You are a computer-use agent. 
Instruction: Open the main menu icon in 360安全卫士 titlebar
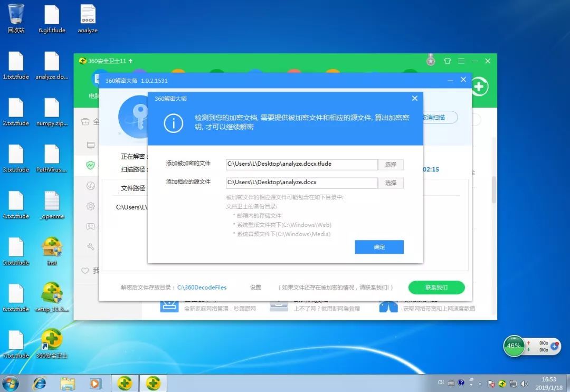pyautogui.click(x=461, y=61)
